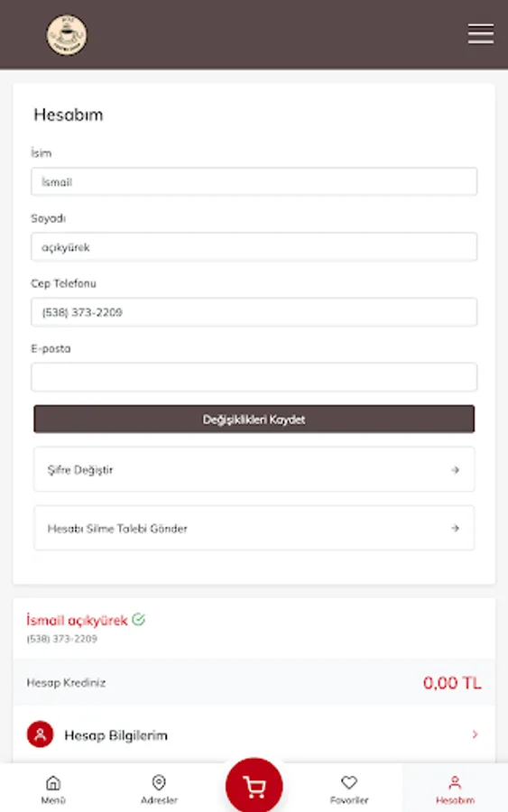Tap the green verified checkmark icon
The width and height of the screenshot is (508, 812).
(x=138, y=619)
